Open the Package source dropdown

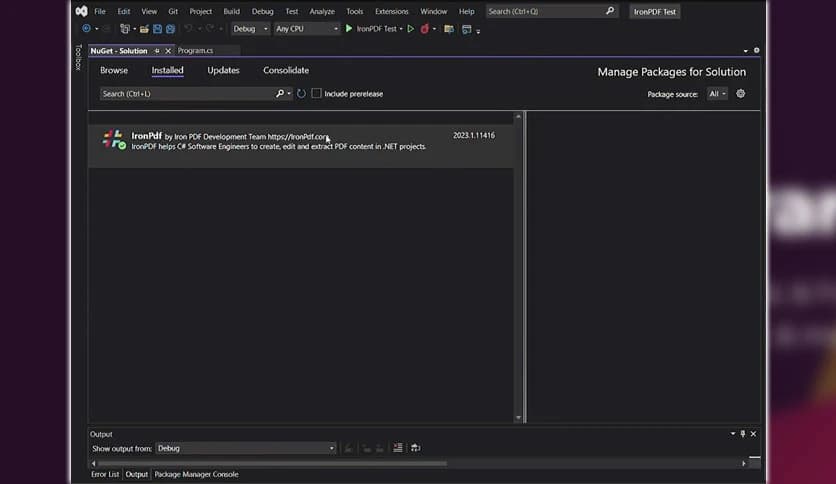click(717, 94)
